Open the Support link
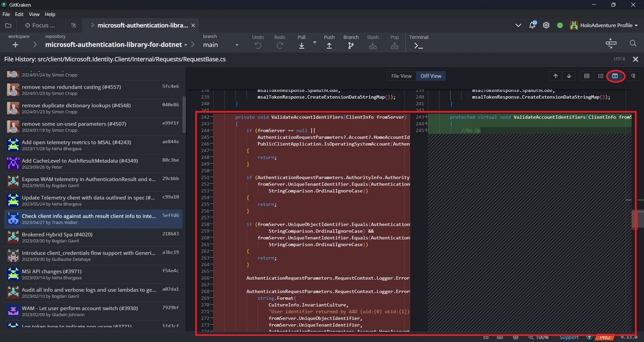The height and width of the screenshot is (342, 644). pyautogui.click(x=569, y=337)
